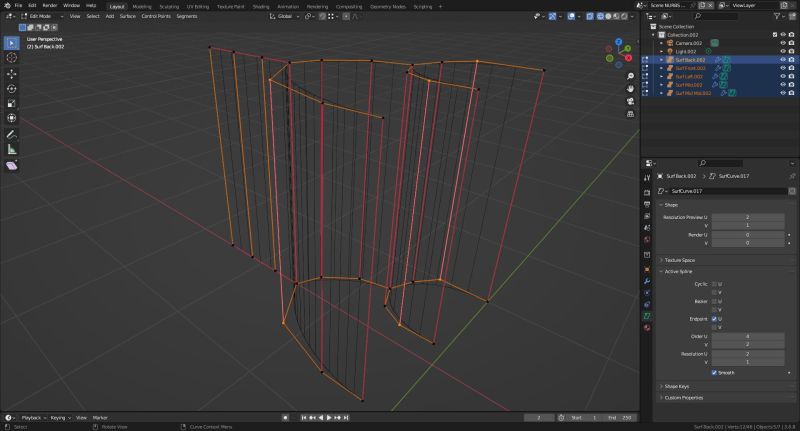The image size is (800, 431).
Task: Open the Material properties tab
Action: point(647,328)
